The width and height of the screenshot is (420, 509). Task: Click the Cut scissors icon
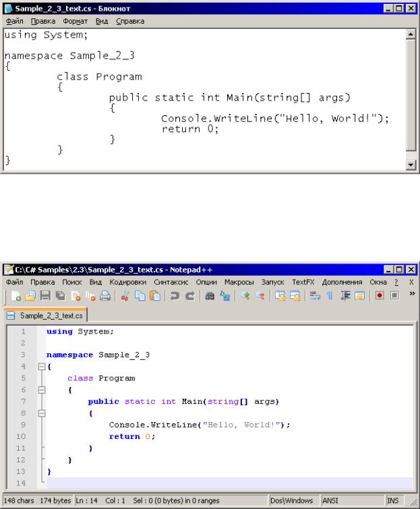(125, 296)
